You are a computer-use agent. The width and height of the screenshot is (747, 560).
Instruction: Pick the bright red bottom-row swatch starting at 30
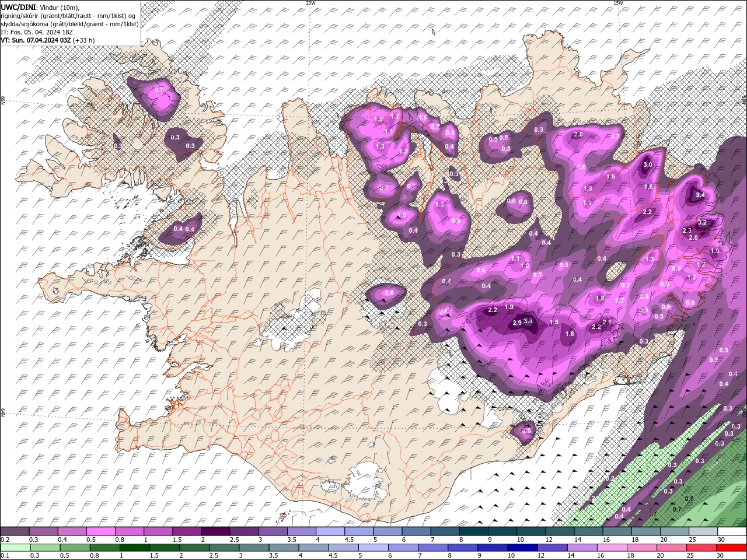coord(732,548)
